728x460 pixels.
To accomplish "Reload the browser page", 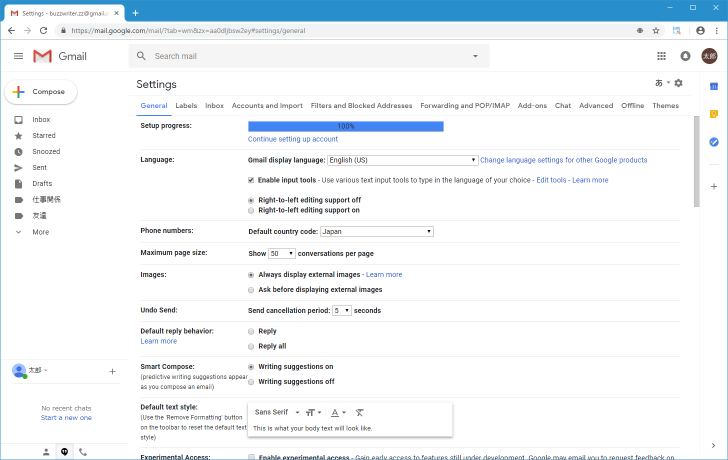I will coord(44,31).
